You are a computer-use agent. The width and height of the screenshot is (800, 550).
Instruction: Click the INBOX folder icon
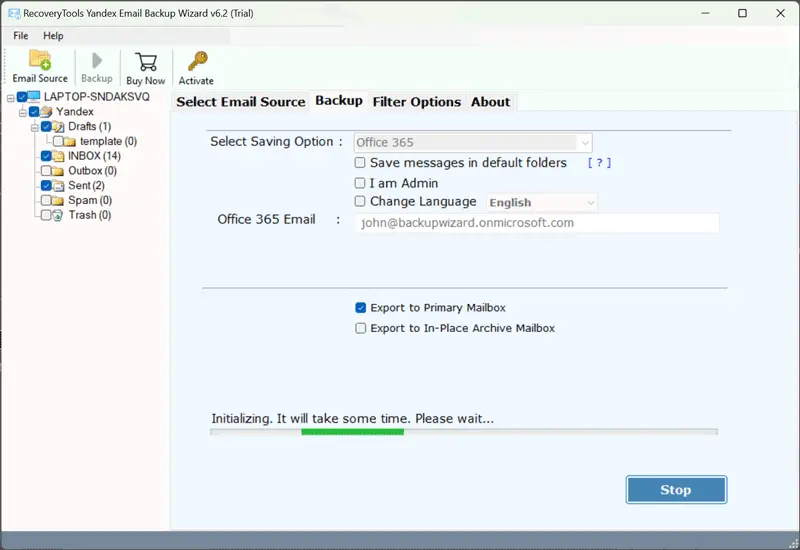click(x=58, y=156)
